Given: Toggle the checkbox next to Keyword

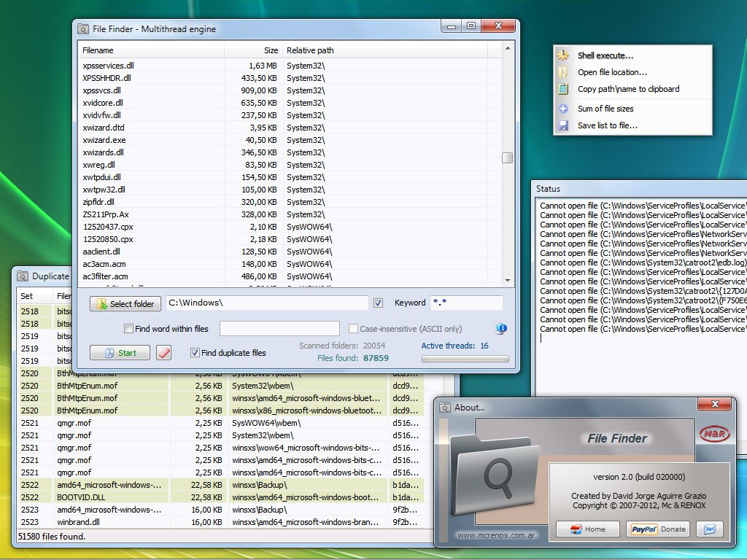Looking at the screenshot, I should 379,303.
